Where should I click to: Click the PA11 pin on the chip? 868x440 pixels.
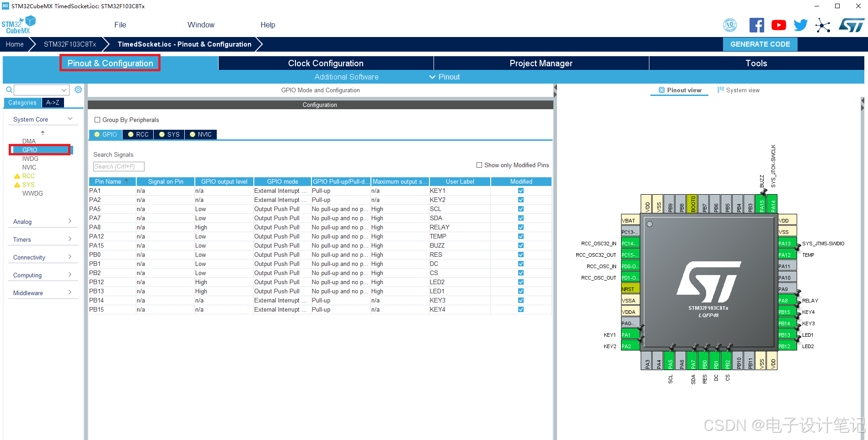(787, 266)
